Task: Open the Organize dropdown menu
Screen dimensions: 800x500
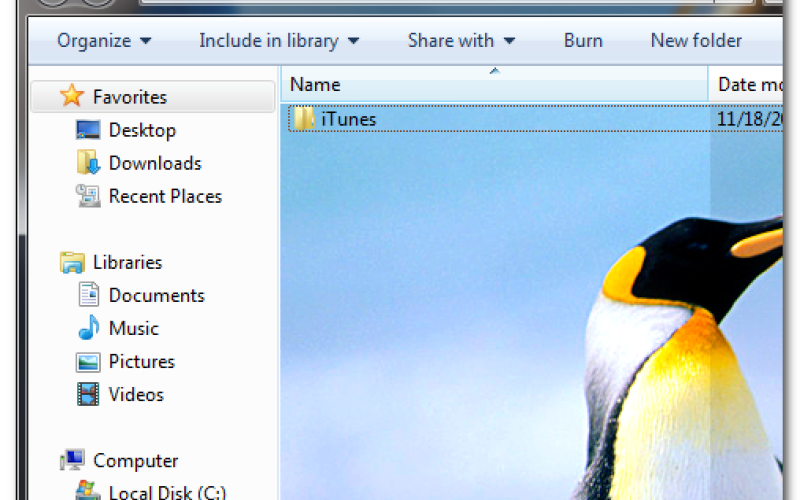Action: click(x=104, y=41)
